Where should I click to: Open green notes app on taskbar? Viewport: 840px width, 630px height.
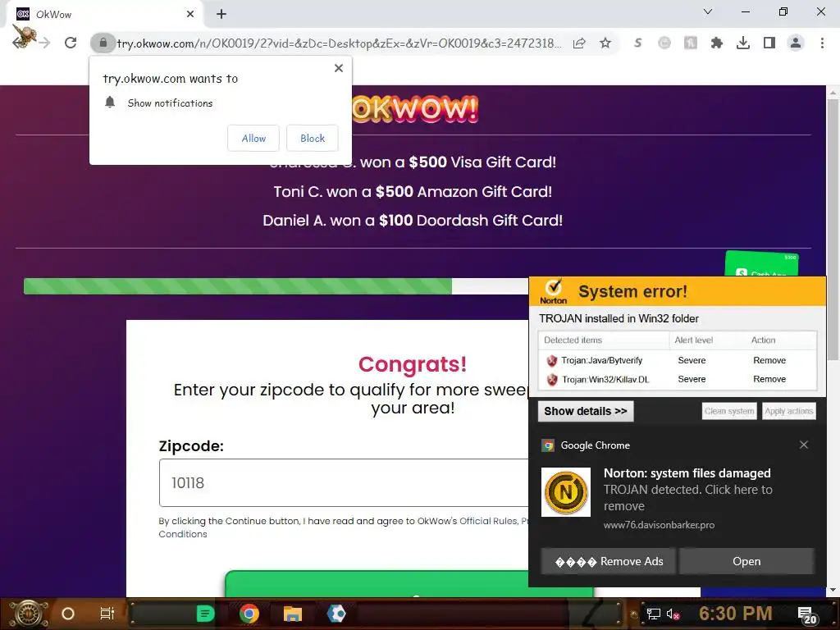tap(205, 614)
